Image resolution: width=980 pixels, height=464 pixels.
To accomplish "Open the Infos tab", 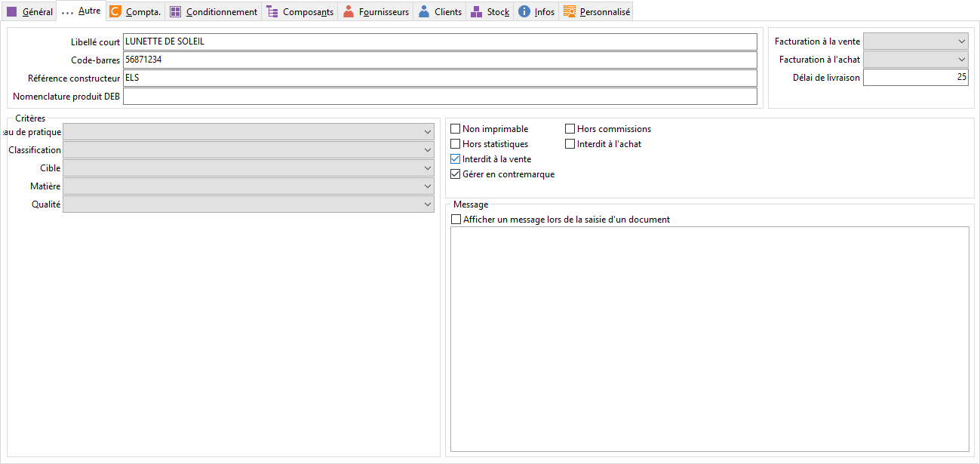I will click(536, 12).
